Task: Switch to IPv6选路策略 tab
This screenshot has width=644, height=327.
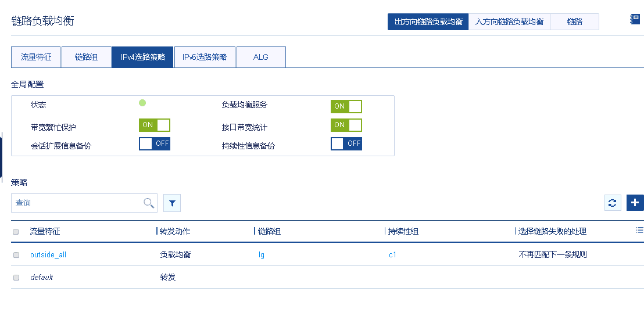Action: pyautogui.click(x=205, y=57)
